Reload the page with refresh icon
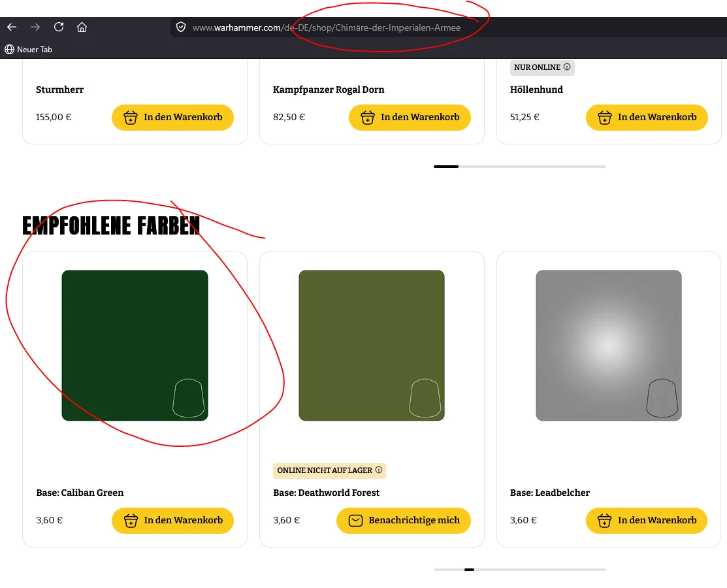 coord(58,27)
